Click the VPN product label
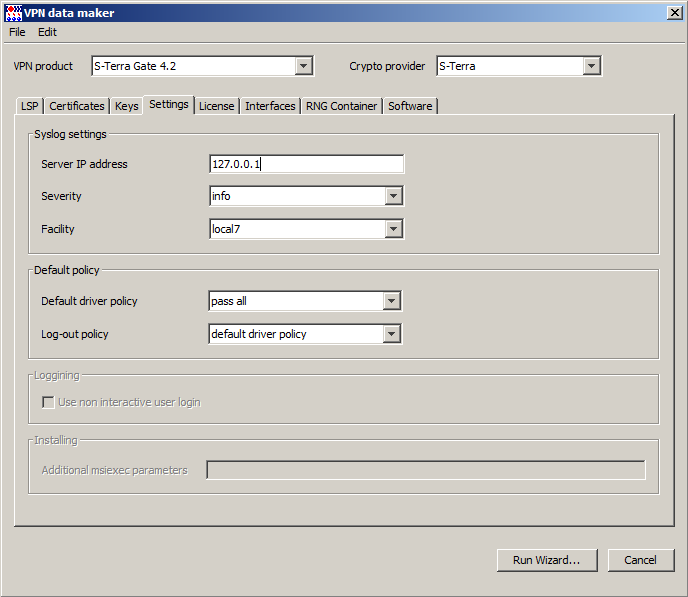 43,66
